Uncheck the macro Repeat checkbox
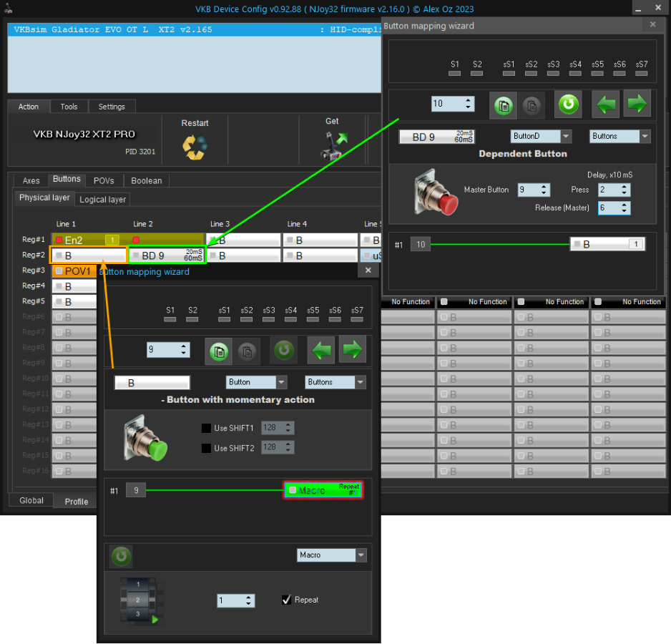This screenshot has width=671, height=644. tap(287, 600)
